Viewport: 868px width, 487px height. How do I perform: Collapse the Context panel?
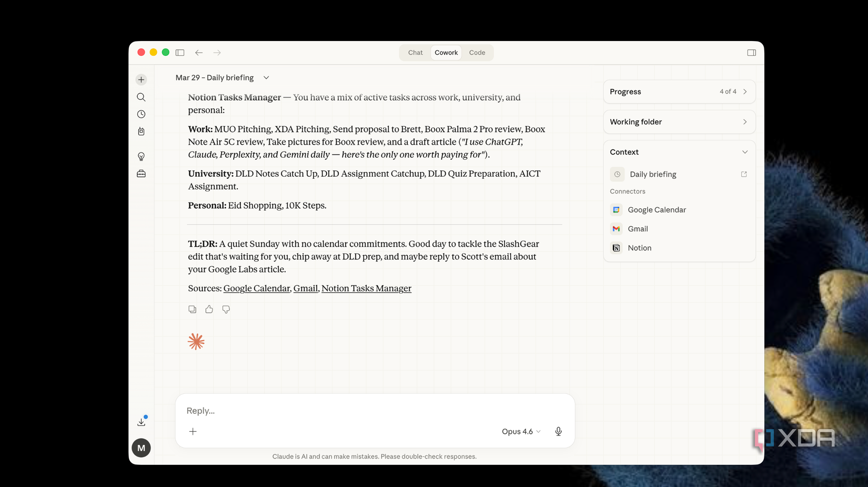[x=745, y=152]
